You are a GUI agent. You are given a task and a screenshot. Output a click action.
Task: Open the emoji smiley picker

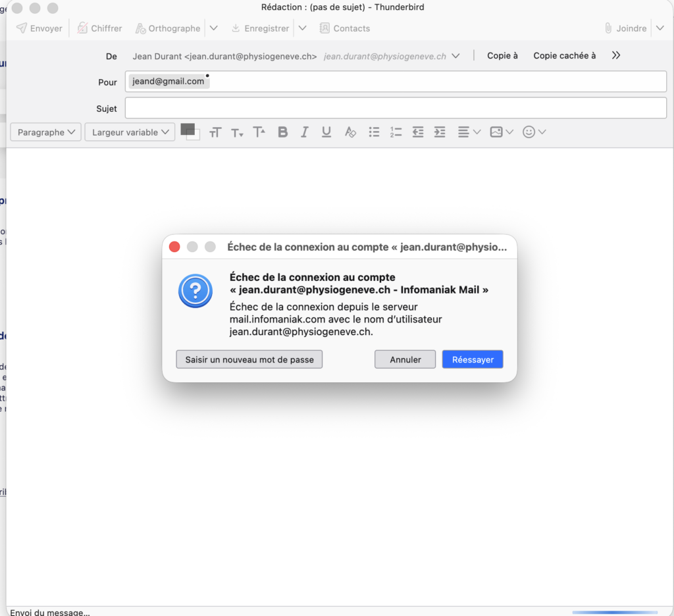tap(534, 132)
